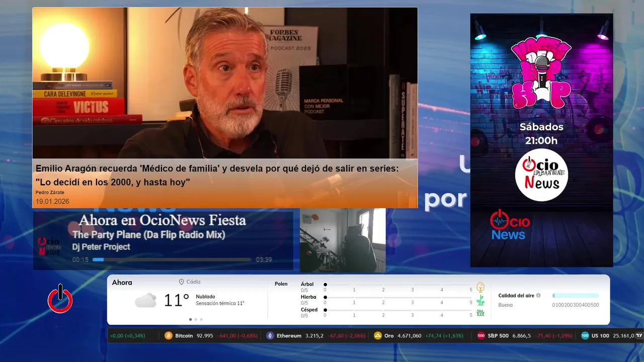Screen dimensions: 644x362
Task: Click the 11° temperature reading
Action: (177, 301)
